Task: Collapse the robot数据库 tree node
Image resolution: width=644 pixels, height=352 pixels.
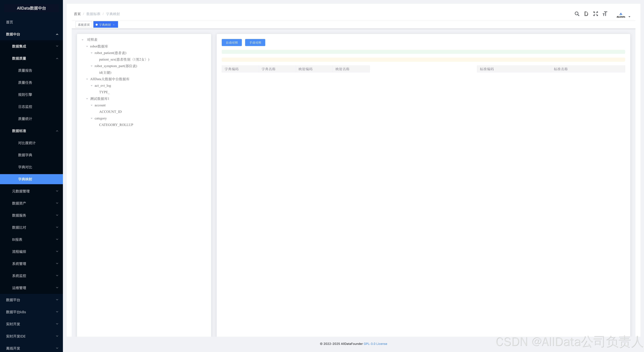Action: [x=87, y=47]
